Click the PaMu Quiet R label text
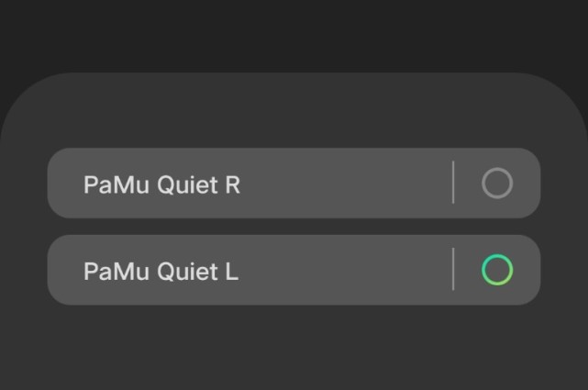This screenshot has height=390, width=588. pos(161,184)
